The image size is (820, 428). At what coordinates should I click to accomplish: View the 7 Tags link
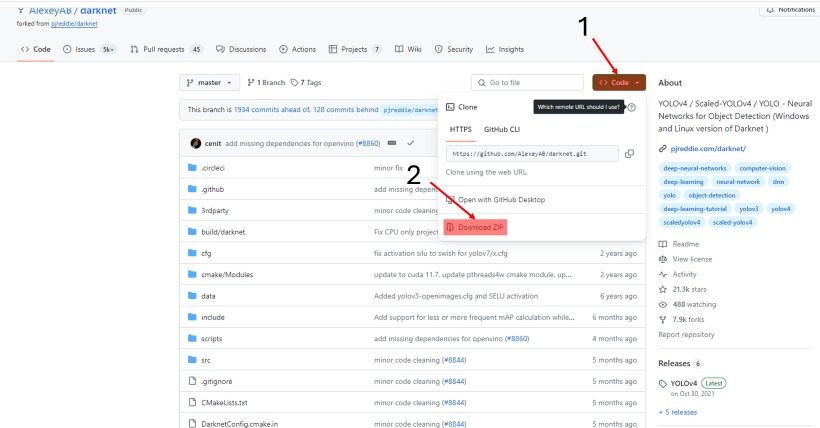pos(306,83)
